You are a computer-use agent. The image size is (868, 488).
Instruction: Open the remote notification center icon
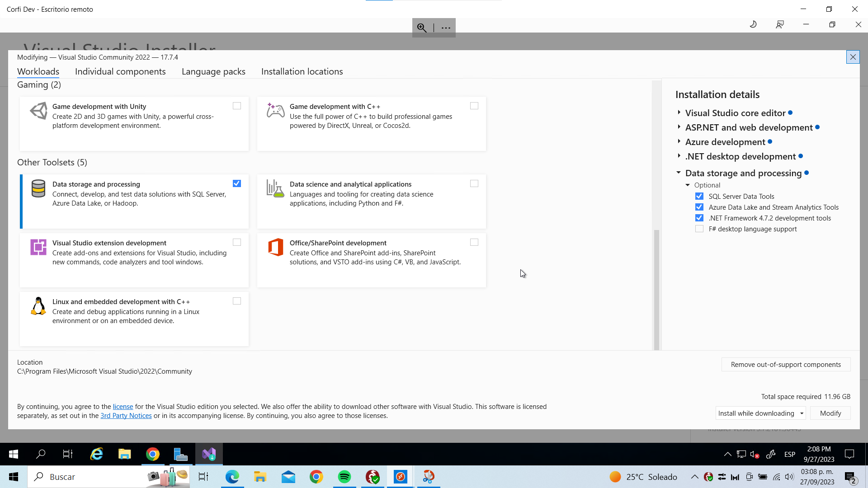849,454
